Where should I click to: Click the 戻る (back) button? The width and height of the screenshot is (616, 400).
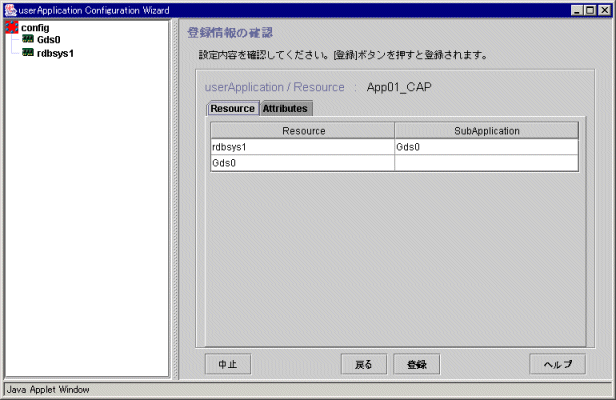pyautogui.click(x=363, y=364)
